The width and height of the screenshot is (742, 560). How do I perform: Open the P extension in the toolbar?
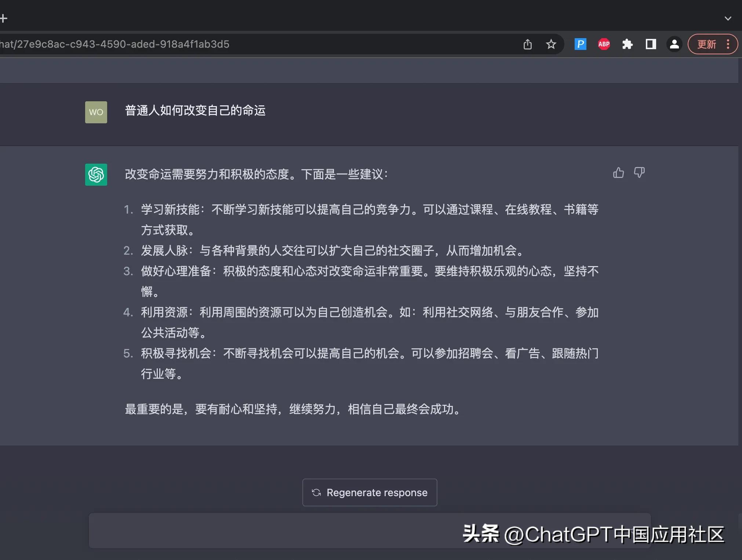(580, 44)
